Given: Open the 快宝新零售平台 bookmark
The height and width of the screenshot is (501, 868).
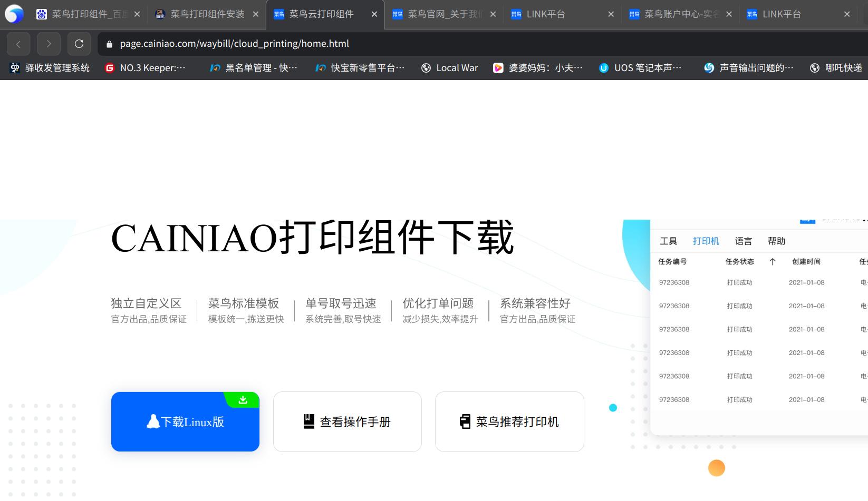Looking at the screenshot, I should pyautogui.click(x=360, y=68).
